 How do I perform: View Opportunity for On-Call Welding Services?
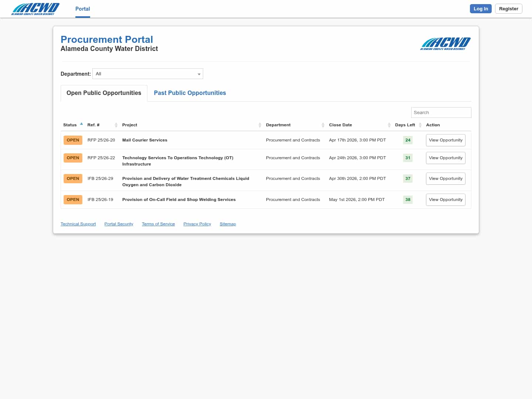click(446, 200)
